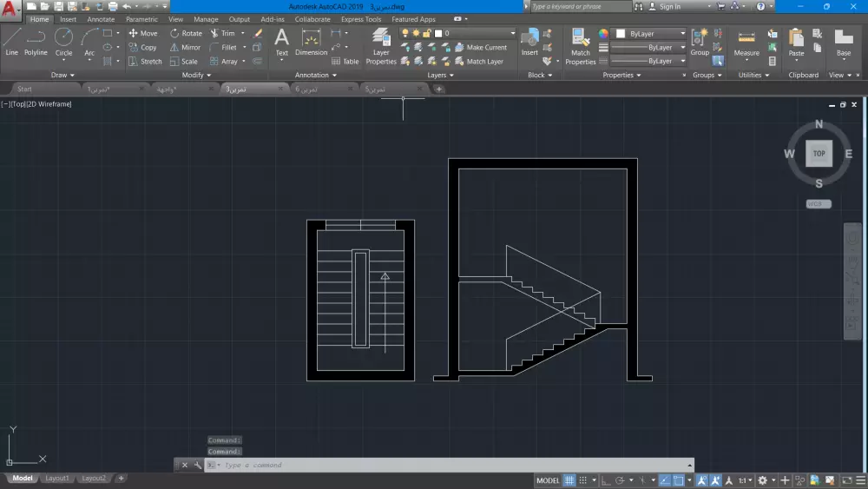The height and width of the screenshot is (489, 868).
Task: Toggle snap mode in status bar
Action: pyautogui.click(x=583, y=480)
